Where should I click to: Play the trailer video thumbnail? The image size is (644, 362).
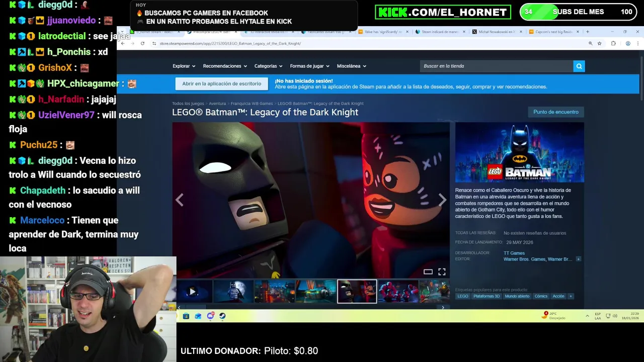(x=193, y=292)
